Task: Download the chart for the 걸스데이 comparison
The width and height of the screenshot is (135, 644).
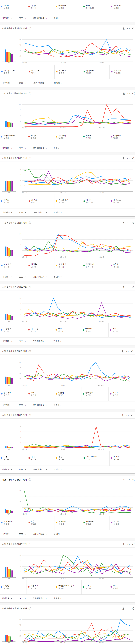Action: tap(123, 415)
